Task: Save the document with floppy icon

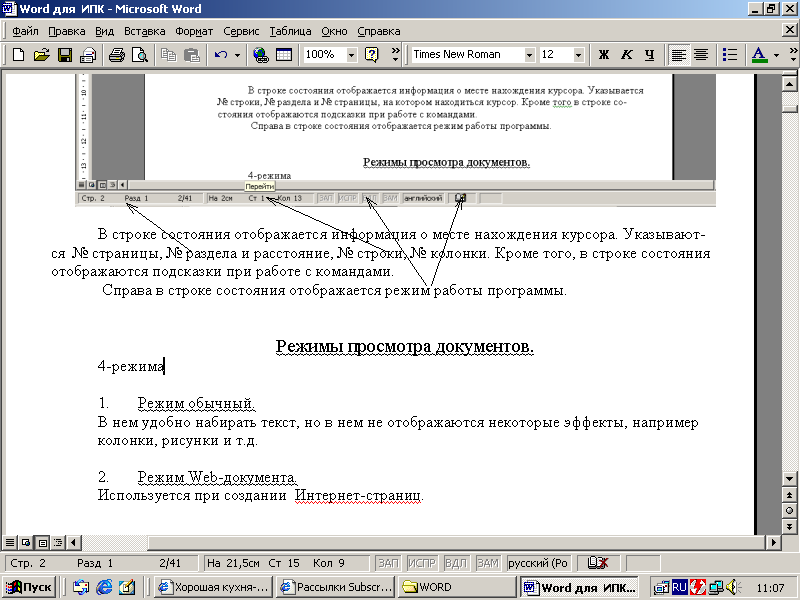Action: 65,55
